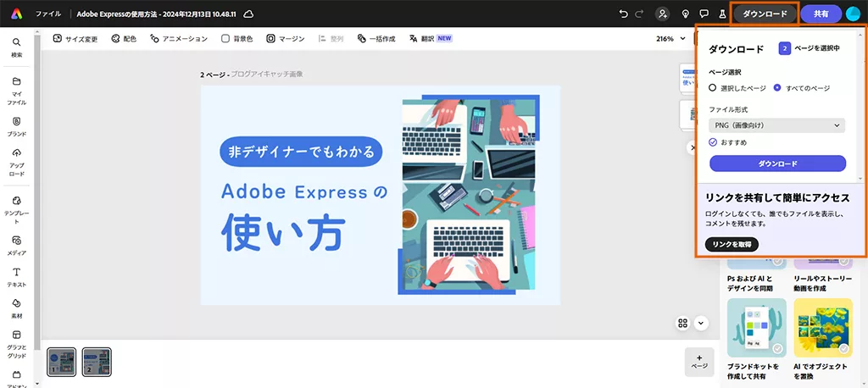Open the 216% zoom dropdown
868x388 pixels.
click(670, 39)
